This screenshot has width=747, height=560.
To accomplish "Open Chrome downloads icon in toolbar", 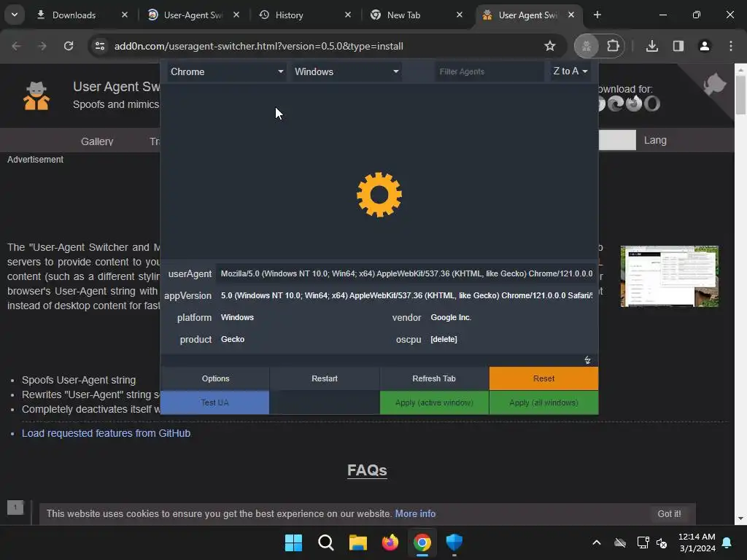I will pos(652,46).
